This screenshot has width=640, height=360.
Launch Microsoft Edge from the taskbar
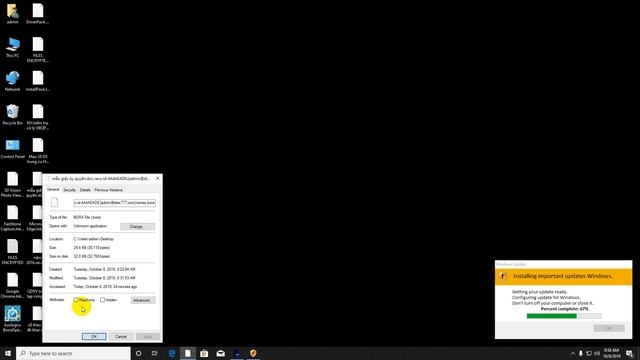(171, 353)
